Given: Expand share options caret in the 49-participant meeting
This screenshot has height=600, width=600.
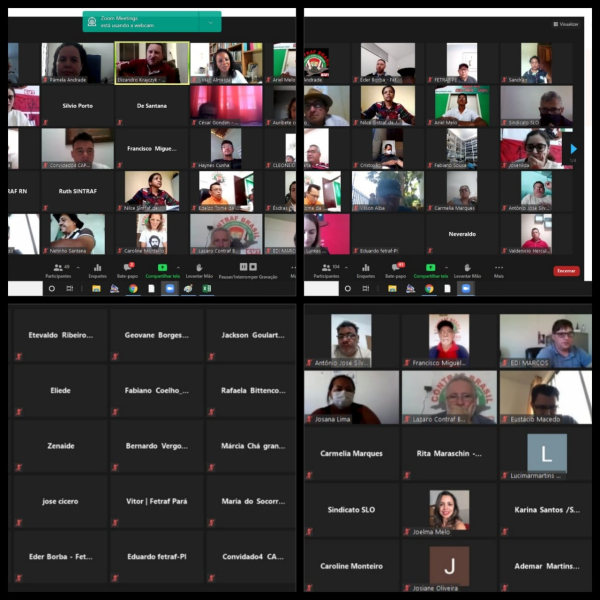Looking at the screenshot, I should click(178, 267).
